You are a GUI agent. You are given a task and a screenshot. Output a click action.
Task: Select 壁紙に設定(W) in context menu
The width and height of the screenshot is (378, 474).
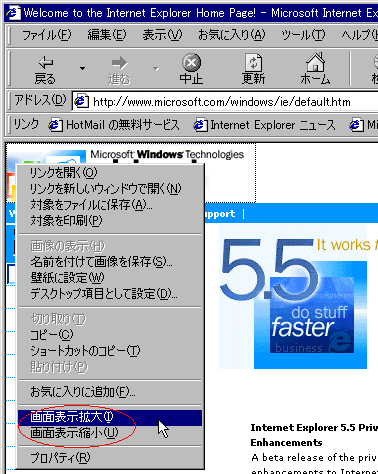tap(110, 278)
